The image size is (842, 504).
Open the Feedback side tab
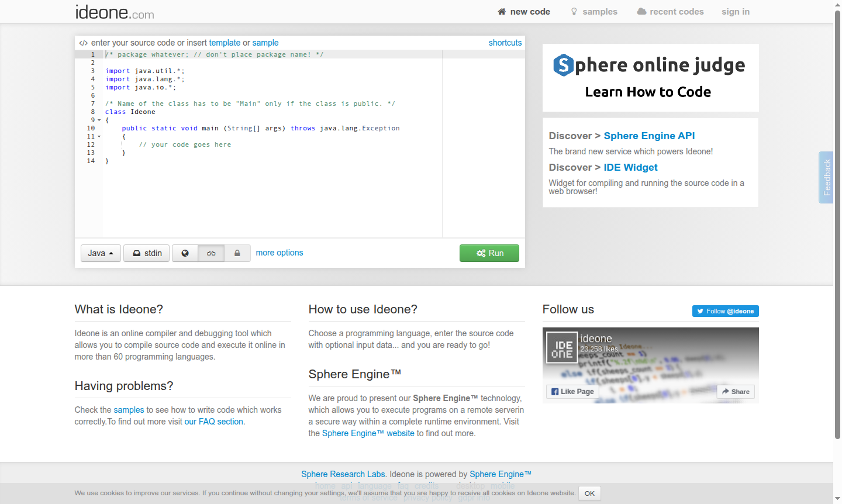click(x=826, y=177)
